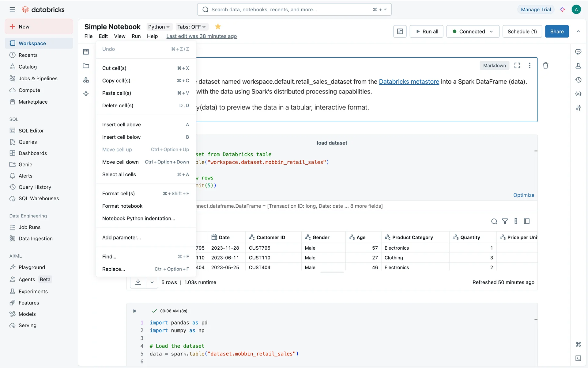This screenshot has width=588, height=368.
Task: Click the table filter funnel icon
Action: 505,221
